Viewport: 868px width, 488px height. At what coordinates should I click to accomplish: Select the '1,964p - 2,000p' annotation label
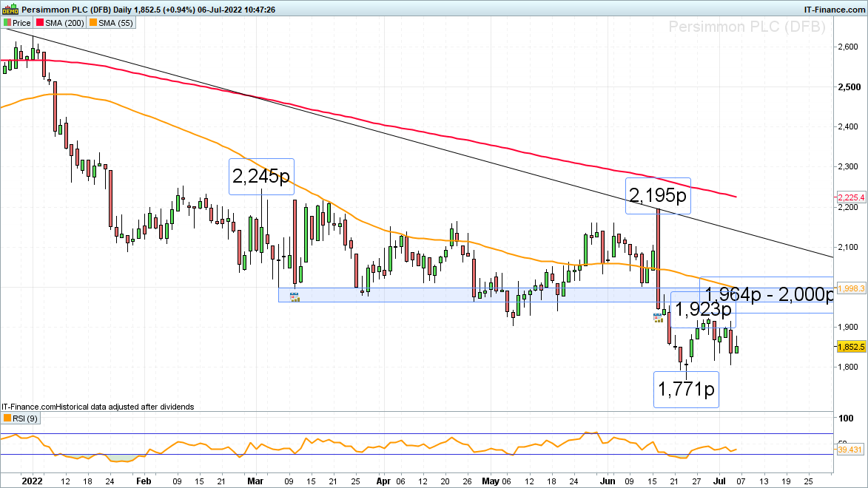point(768,295)
